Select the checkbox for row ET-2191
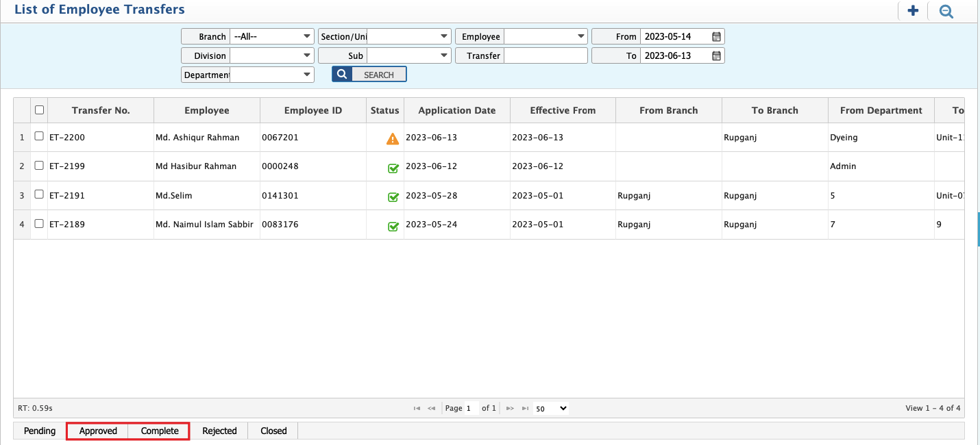980x445 pixels. 39,195
